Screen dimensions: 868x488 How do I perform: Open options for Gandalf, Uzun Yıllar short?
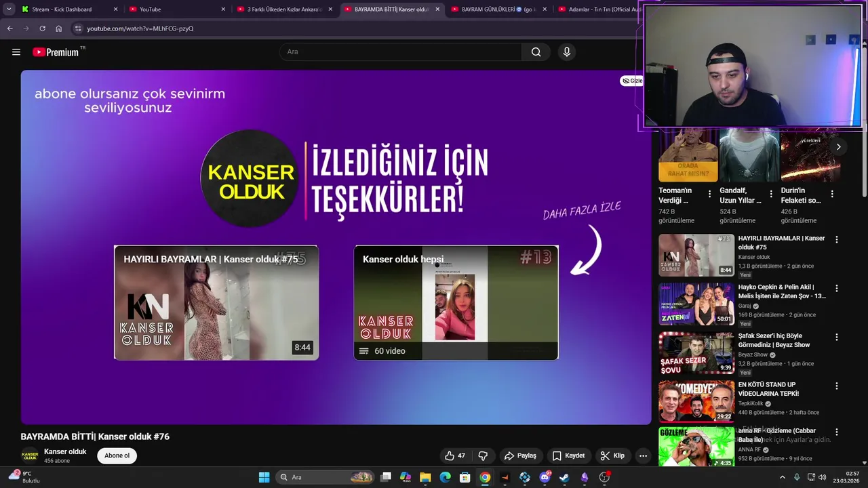point(770,194)
